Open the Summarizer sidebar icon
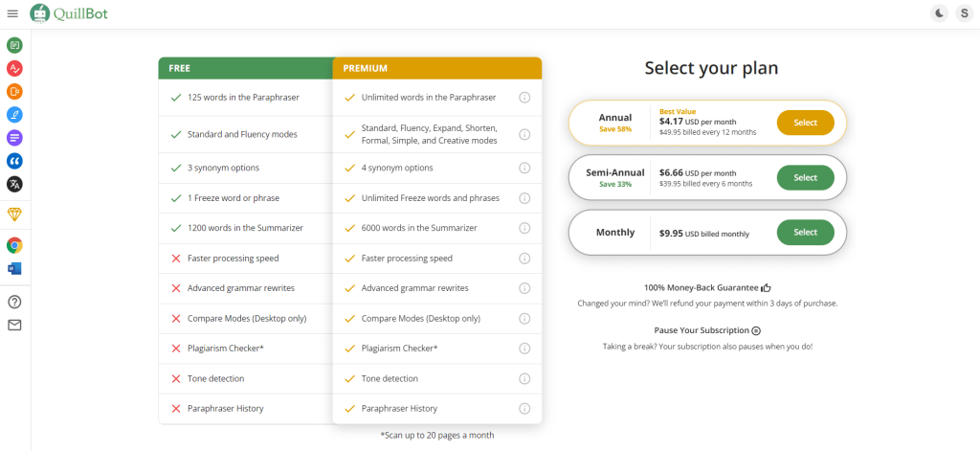 [14, 138]
